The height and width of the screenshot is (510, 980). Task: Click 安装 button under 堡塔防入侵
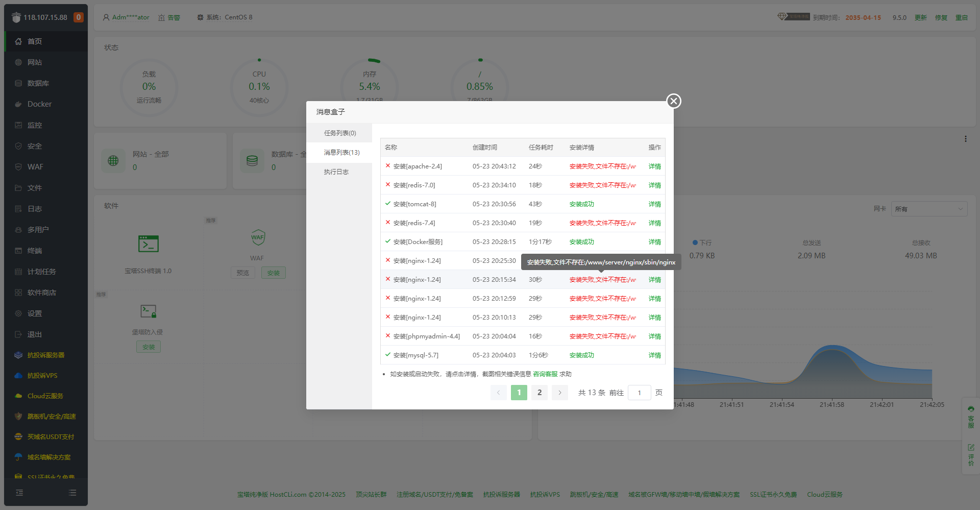(149, 347)
